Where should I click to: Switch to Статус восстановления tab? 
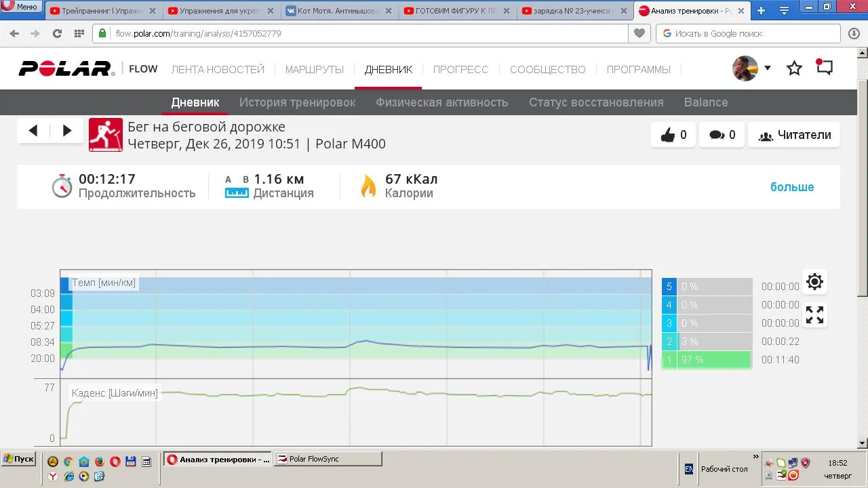[596, 102]
